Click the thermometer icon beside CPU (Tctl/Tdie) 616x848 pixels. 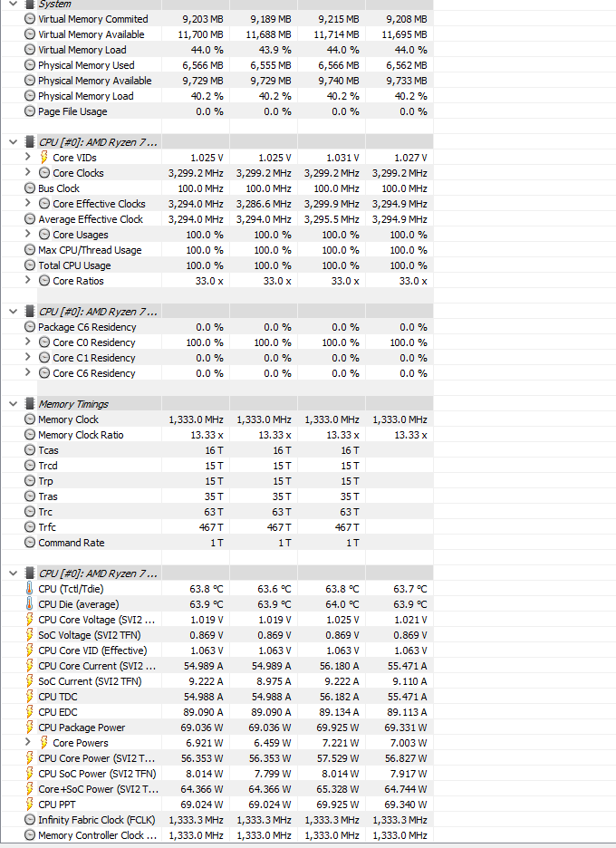point(30,589)
